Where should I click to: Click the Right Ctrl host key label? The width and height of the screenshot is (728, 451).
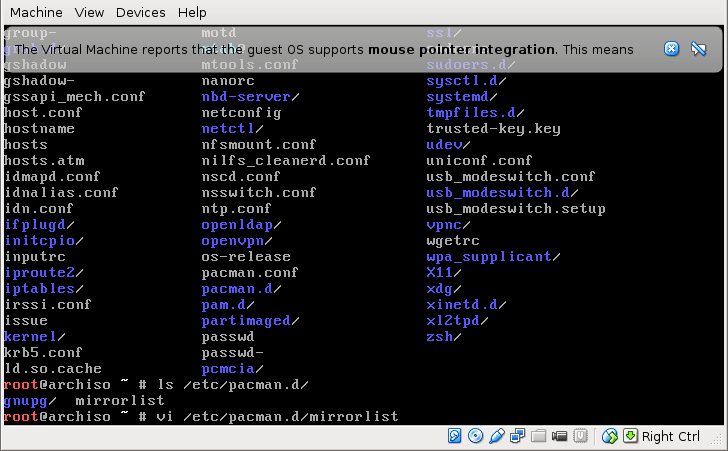[x=670, y=437]
